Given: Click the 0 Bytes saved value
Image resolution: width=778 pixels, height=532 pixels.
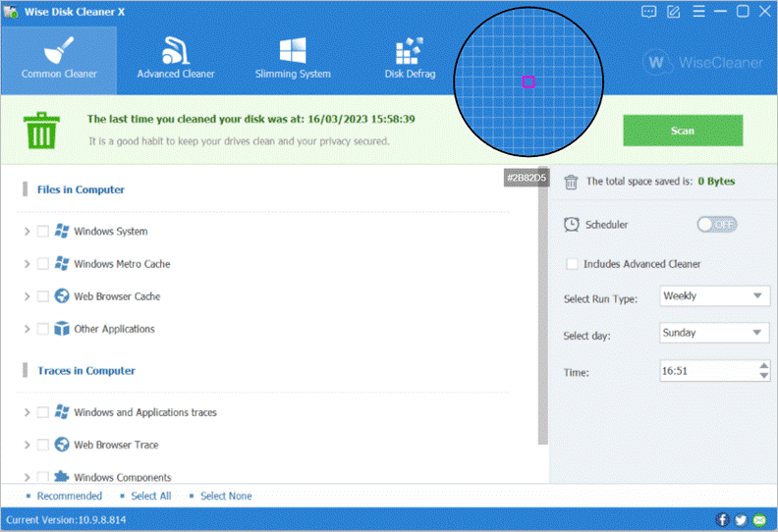Looking at the screenshot, I should (x=716, y=182).
